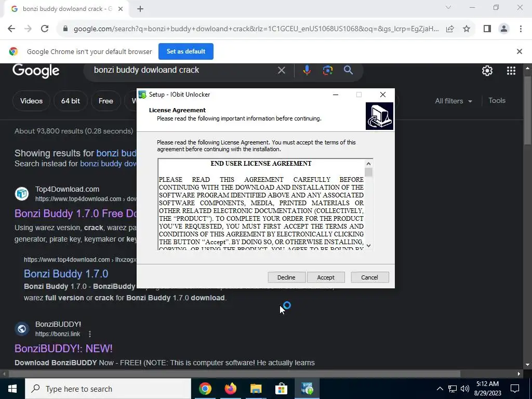This screenshot has height=399, width=532.
Task: Bookmark this page with the star icon
Action: coord(467,29)
